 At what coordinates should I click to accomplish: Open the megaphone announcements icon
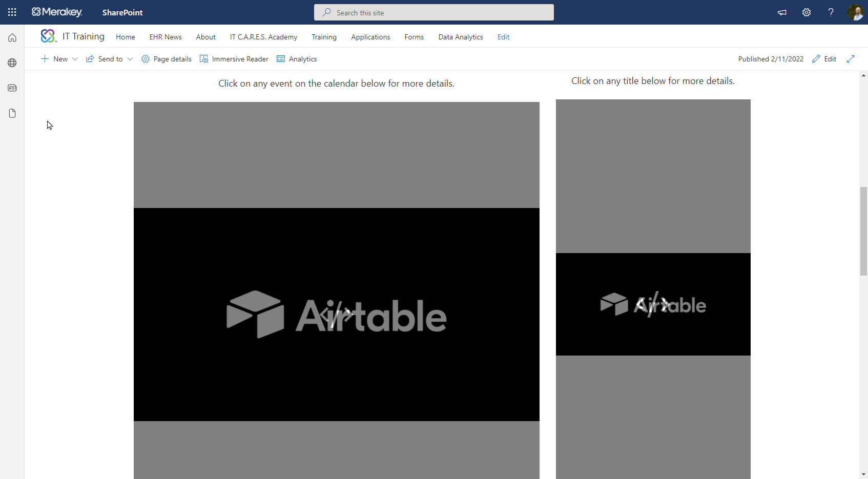point(782,12)
